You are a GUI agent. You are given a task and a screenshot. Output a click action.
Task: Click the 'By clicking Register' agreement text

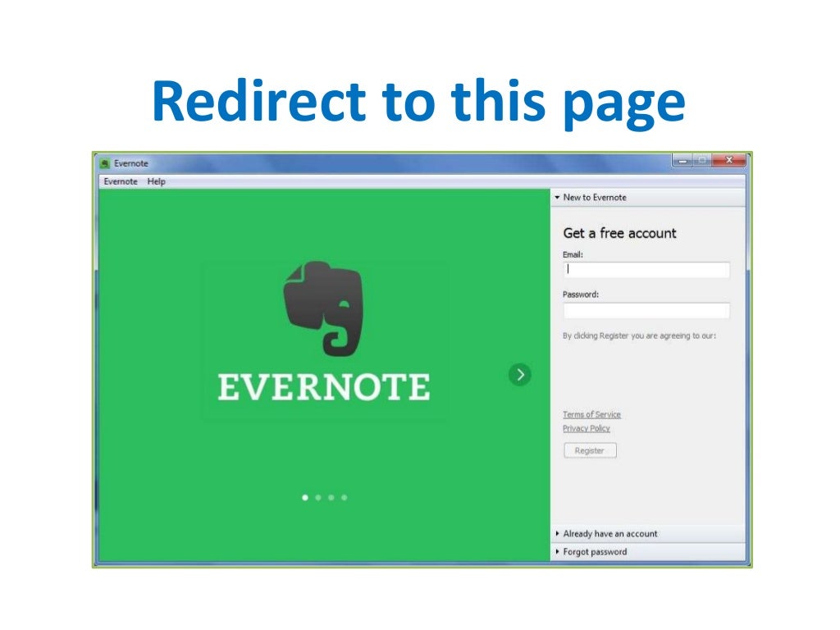(639, 336)
